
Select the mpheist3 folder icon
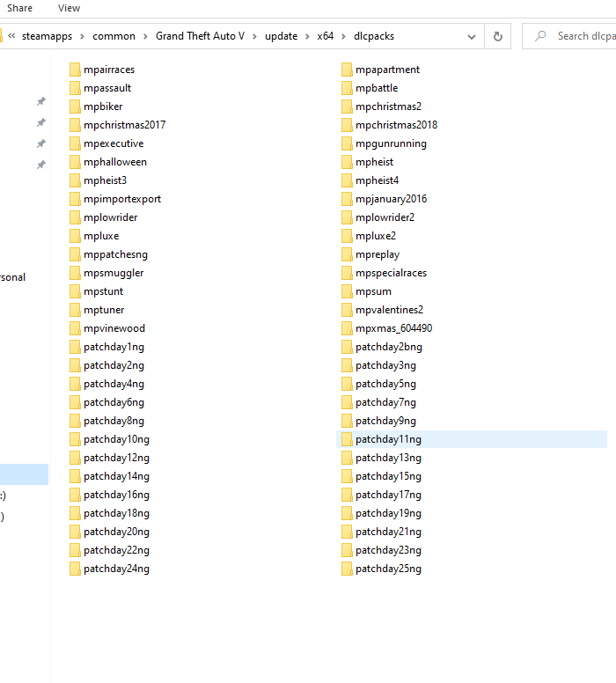75,180
